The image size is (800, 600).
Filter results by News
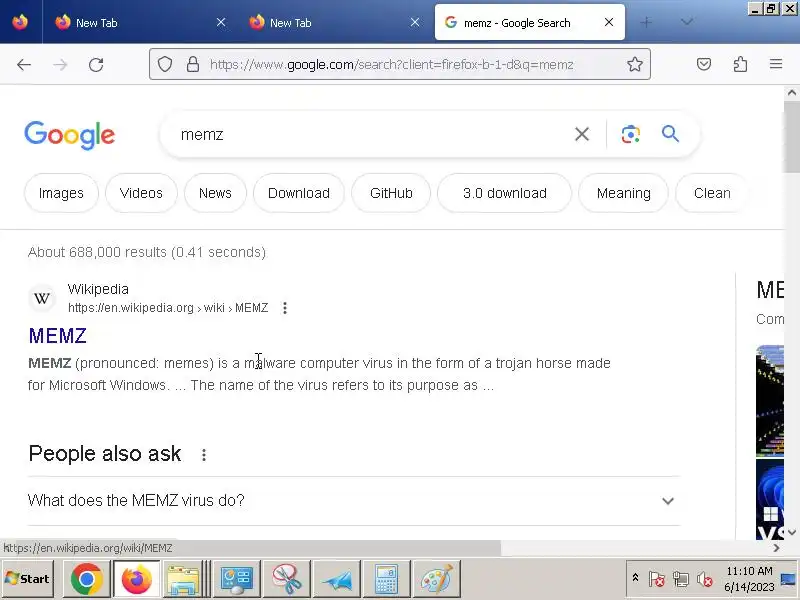(215, 193)
